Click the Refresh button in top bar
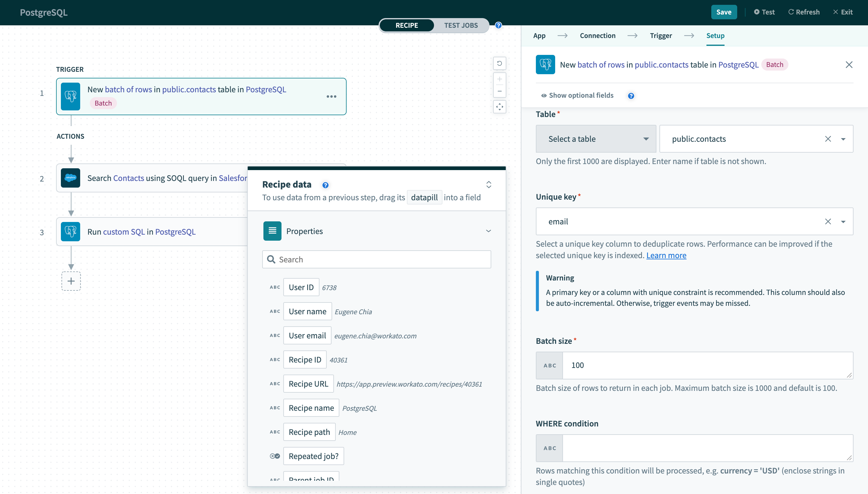The width and height of the screenshot is (868, 494). click(x=804, y=11)
